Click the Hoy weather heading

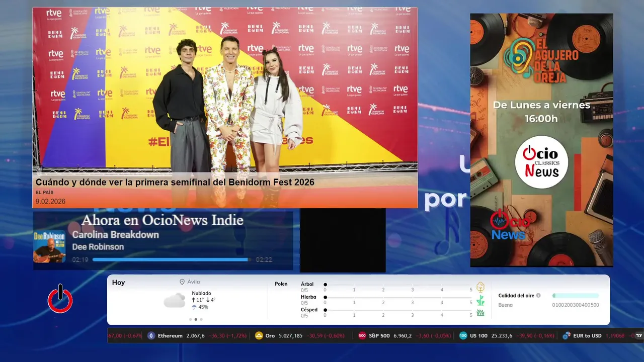118,283
